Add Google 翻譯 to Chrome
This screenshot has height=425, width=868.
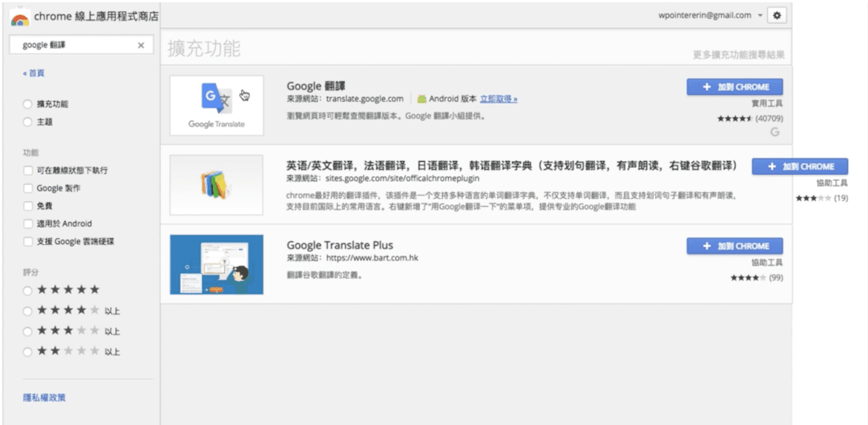pyautogui.click(x=734, y=87)
